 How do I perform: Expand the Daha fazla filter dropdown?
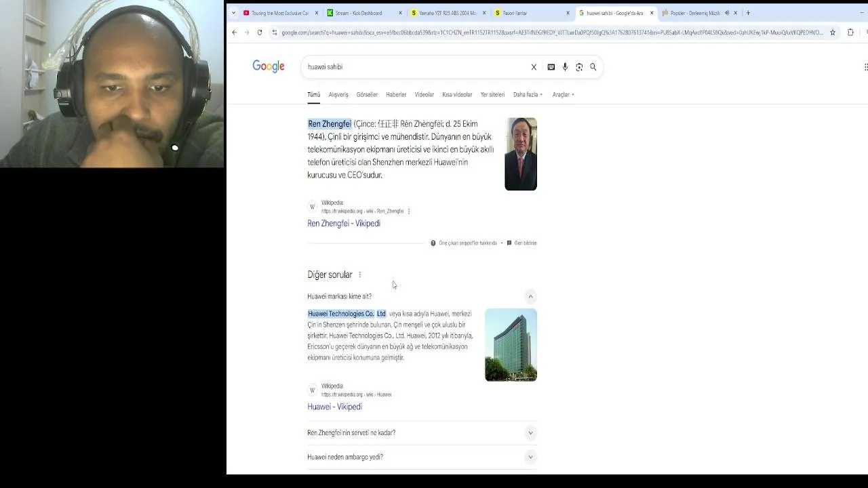click(x=528, y=95)
